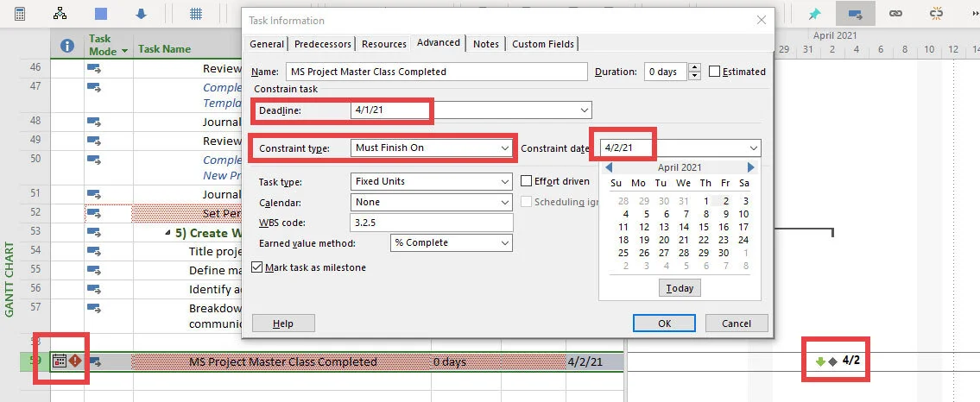980x402 pixels.
Task: Click the grid table toolbar icon
Action: click(196, 14)
